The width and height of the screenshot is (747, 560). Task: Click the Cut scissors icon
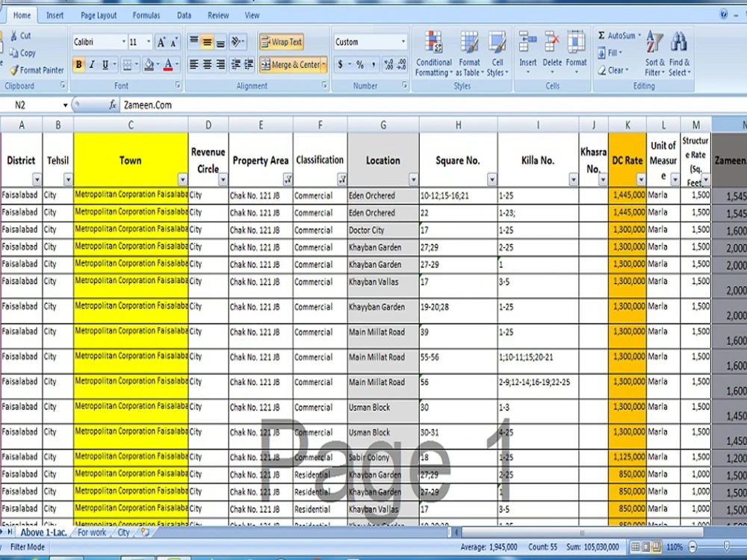tap(14, 35)
